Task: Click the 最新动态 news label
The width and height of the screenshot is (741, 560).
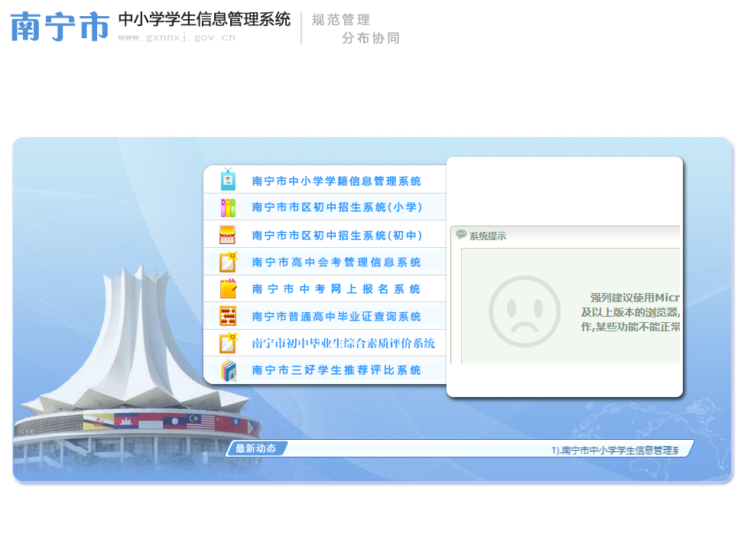Action: click(x=255, y=449)
